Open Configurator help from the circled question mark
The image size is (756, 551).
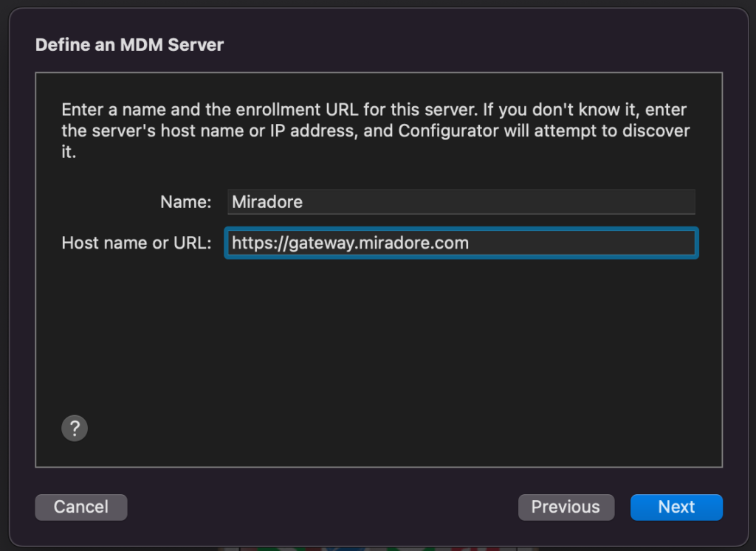point(74,428)
